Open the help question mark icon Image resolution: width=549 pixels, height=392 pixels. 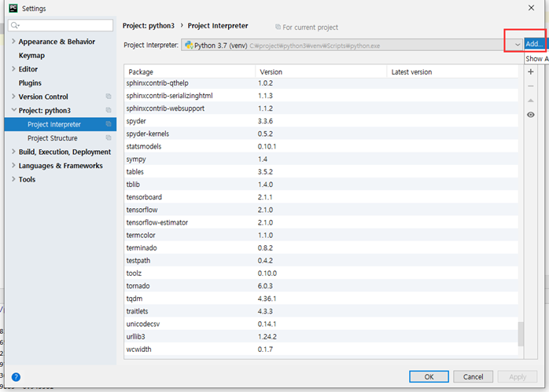tap(16, 377)
